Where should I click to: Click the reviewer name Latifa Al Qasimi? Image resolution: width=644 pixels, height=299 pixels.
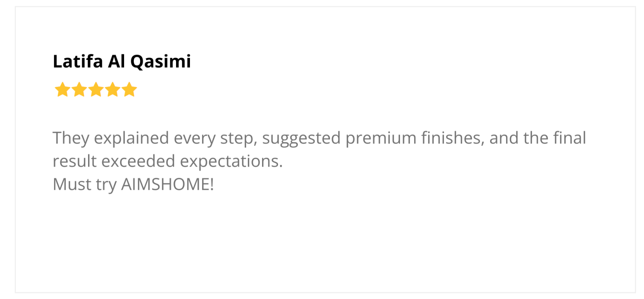[122, 62]
